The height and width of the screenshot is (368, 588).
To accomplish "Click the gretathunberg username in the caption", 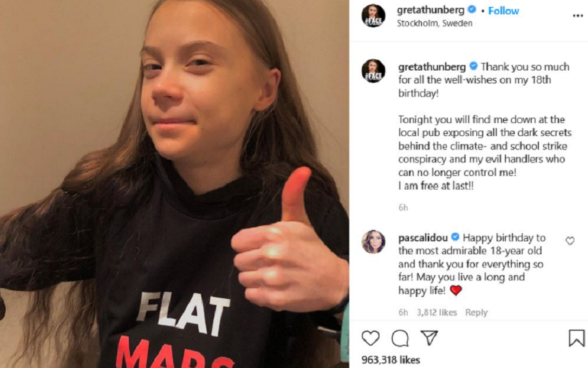I will 431,67.
